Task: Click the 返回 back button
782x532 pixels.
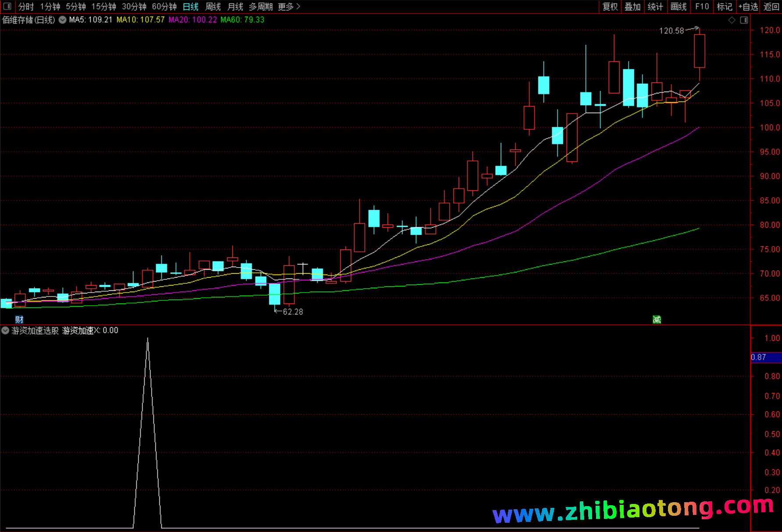Action: point(771,7)
